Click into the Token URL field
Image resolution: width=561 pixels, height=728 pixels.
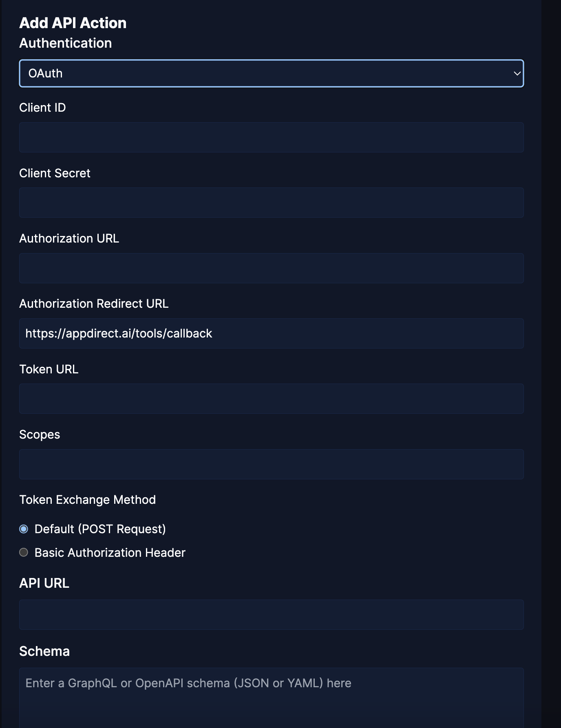click(272, 399)
